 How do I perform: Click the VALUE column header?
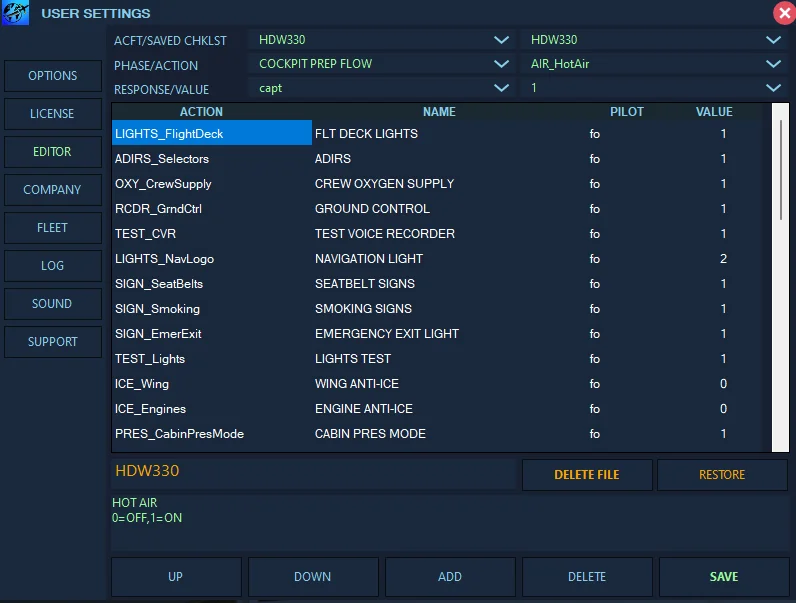[714, 112]
